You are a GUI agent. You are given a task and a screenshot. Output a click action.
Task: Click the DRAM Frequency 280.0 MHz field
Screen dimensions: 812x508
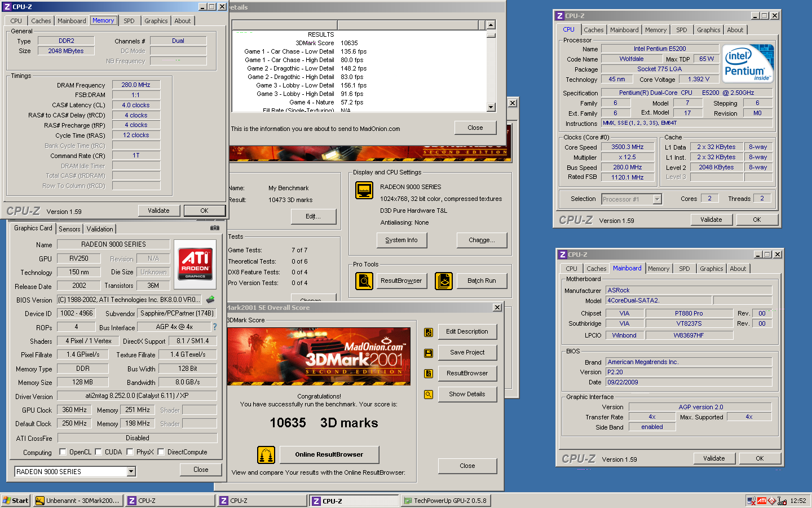pos(136,85)
